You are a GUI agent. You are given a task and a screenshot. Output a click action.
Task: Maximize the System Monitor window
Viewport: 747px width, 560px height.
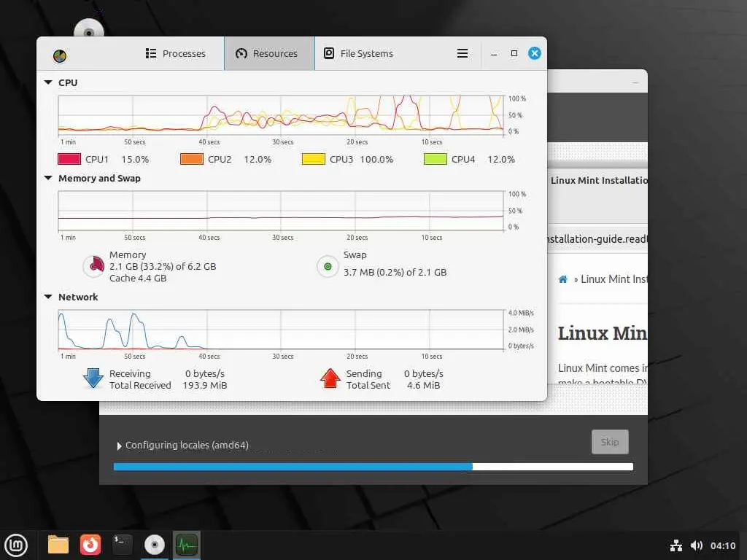coord(514,53)
